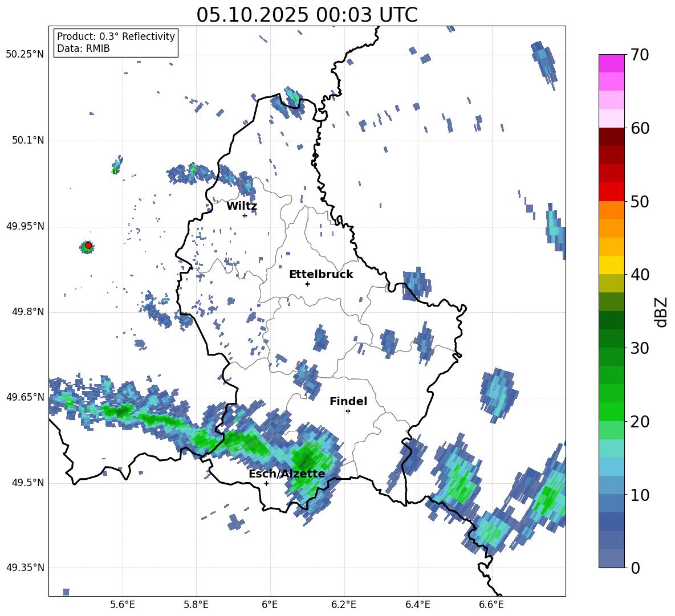Click 'Product: 0.3° Reflectivity' legend text
Screen dimensions: 675x616
[116, 36]
